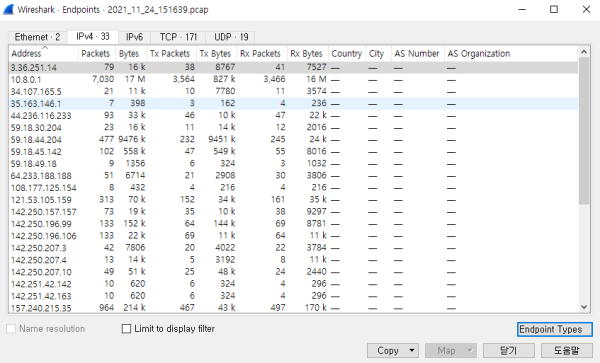Open the IPv6 tab
Screen dimensions: 600x363
[134, 37]
